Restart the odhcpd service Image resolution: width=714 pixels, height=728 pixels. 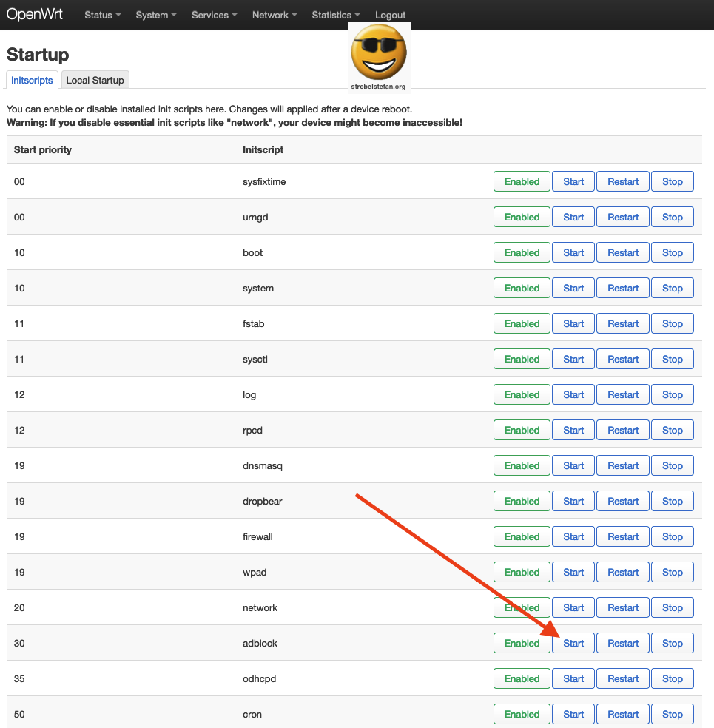(x=622, y=678)
